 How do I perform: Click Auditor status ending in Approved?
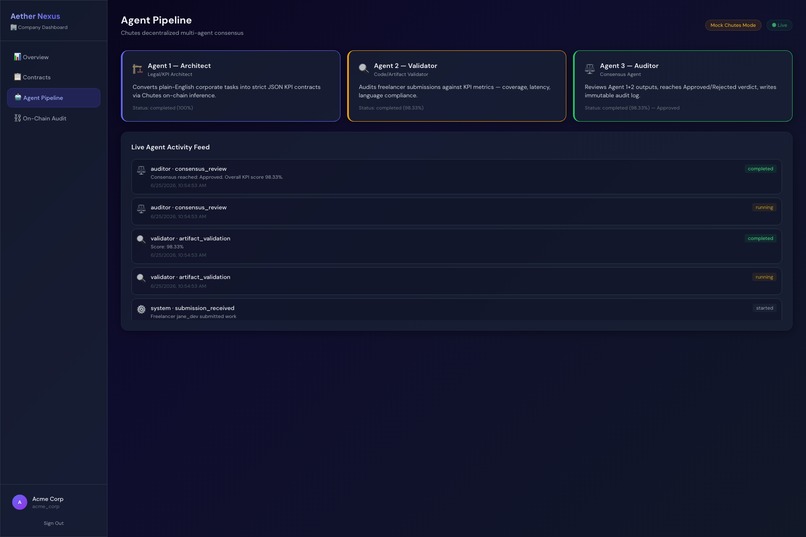point(632,108)
